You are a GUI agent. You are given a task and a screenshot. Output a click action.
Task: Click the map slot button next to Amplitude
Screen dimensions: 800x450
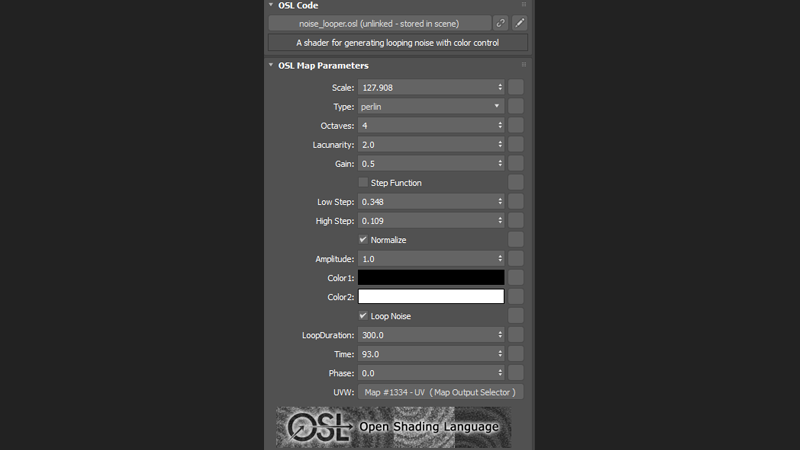point(515,259)
